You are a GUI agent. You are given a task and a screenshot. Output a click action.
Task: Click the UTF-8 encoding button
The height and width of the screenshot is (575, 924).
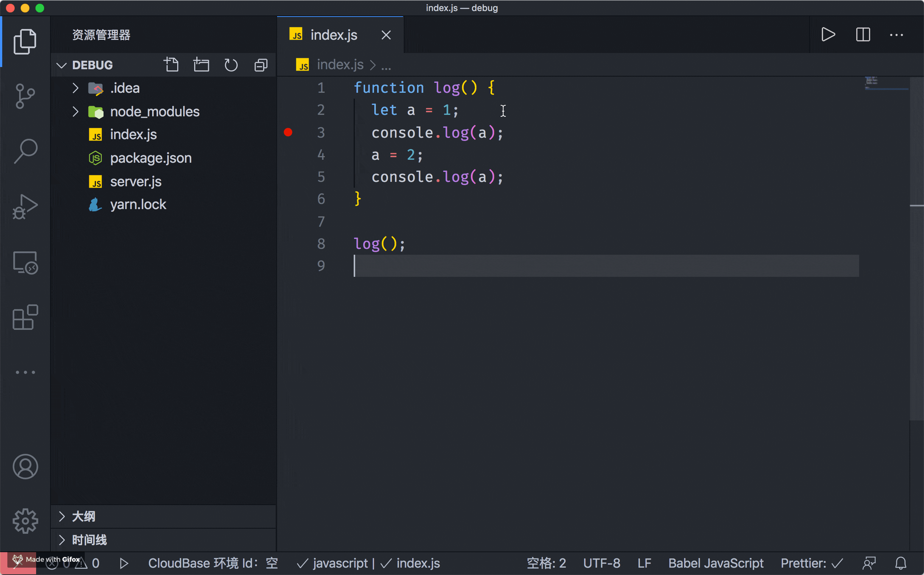tap(601, 563)
